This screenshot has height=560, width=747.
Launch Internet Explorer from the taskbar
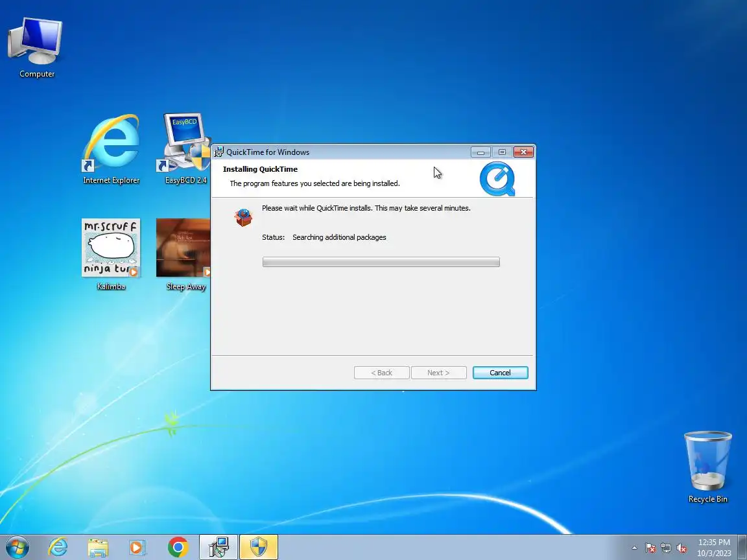pyautogui.click(x=58, y=547)
